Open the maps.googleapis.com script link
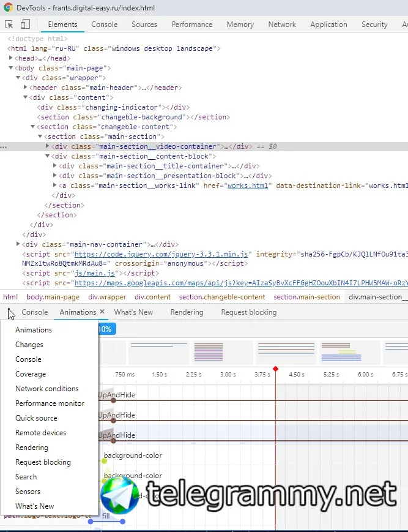Screen dimensions: 408x532 (241, 283)
